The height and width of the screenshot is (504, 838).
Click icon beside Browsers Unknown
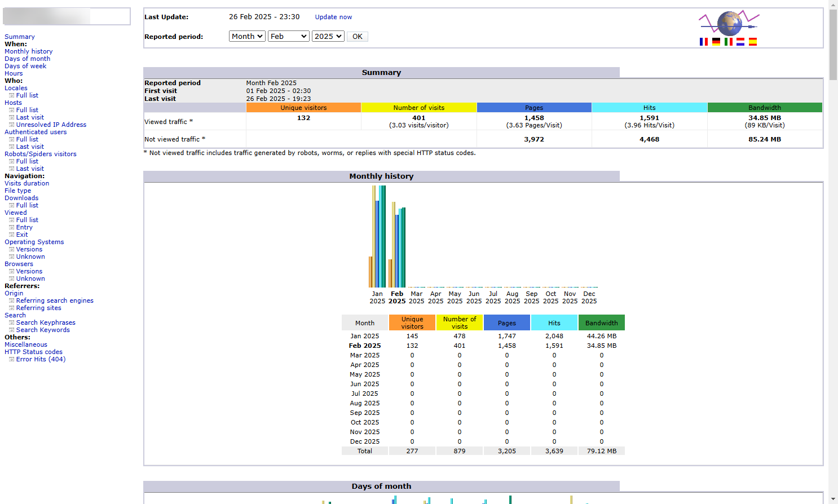point(11,278)
